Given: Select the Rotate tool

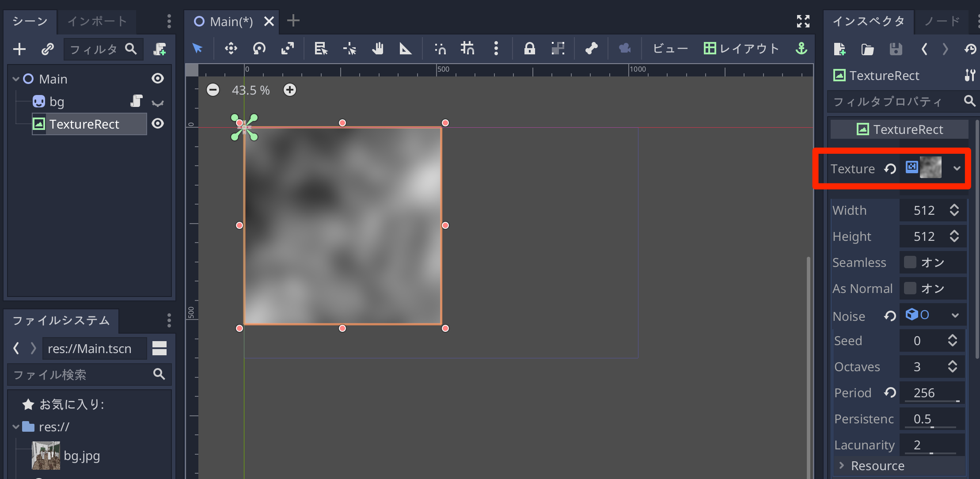Looking at the screenshot, I should pos(259,49).
